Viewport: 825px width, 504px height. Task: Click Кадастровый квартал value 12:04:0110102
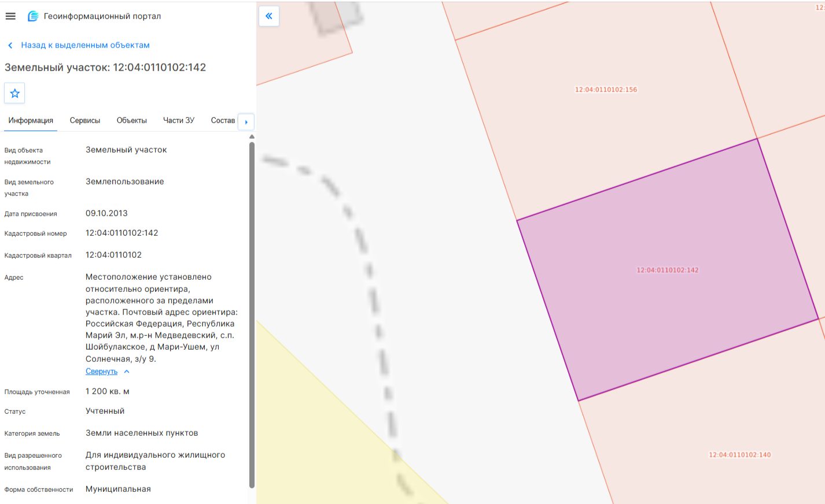(x=113, y=255)
